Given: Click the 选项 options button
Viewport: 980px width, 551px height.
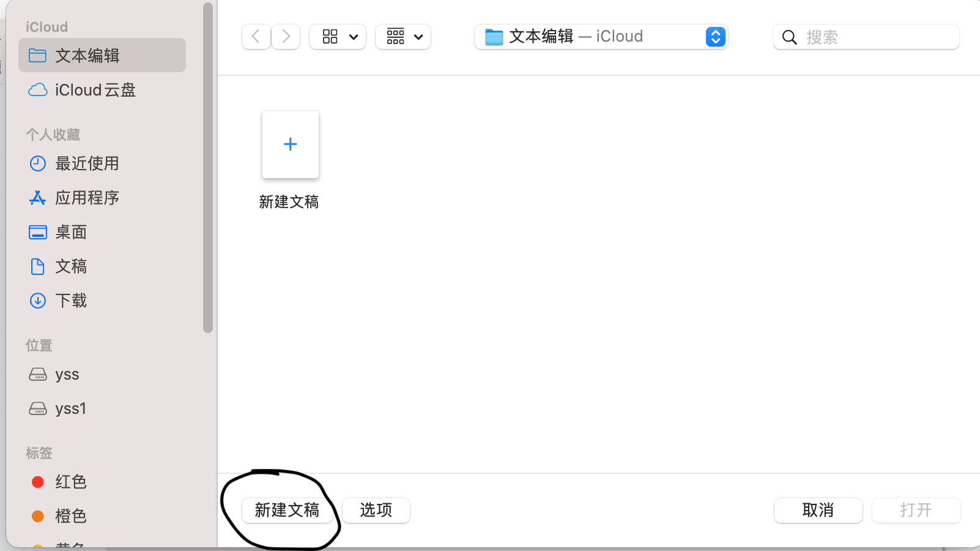Looking at the screenshot, I should click(376, 510).
